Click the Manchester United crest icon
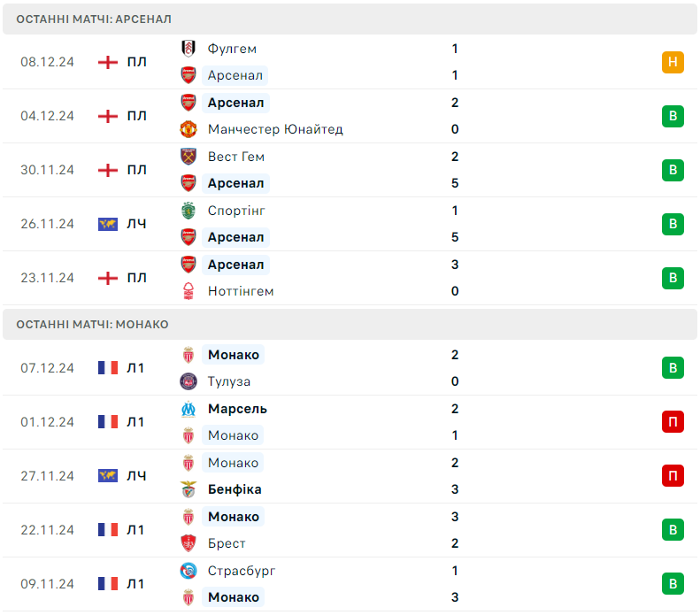This screenshot has height=615, width=700. pos(188,129)
